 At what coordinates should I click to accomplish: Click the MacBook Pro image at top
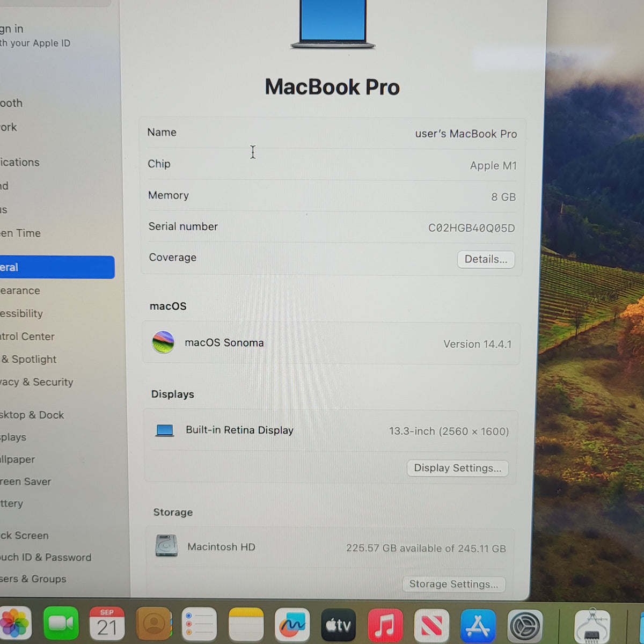(333, 24)
